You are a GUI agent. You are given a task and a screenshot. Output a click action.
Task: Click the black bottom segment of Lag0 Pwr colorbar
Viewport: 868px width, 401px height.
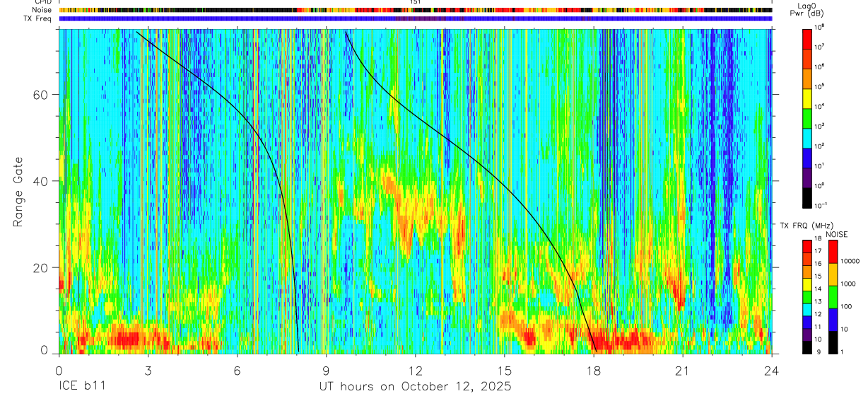pos(807,197)
